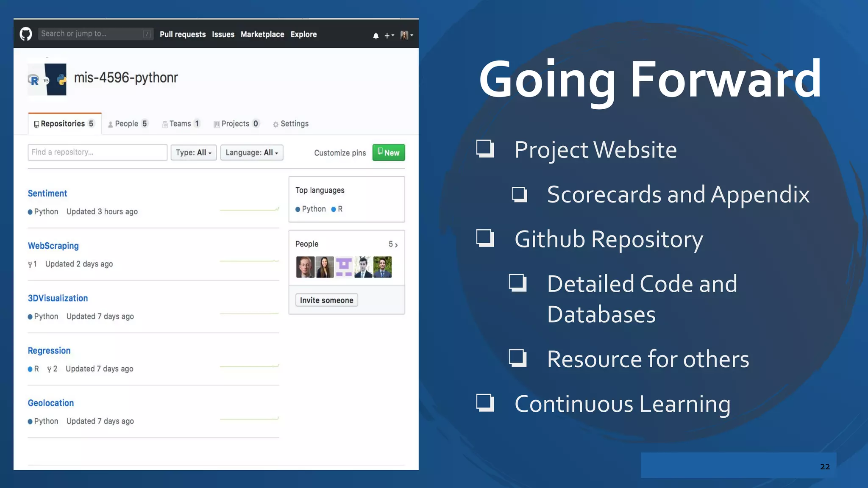The image size is (868, 488).
Task: Open the Regression repository
Action: [x=49, y=351]
